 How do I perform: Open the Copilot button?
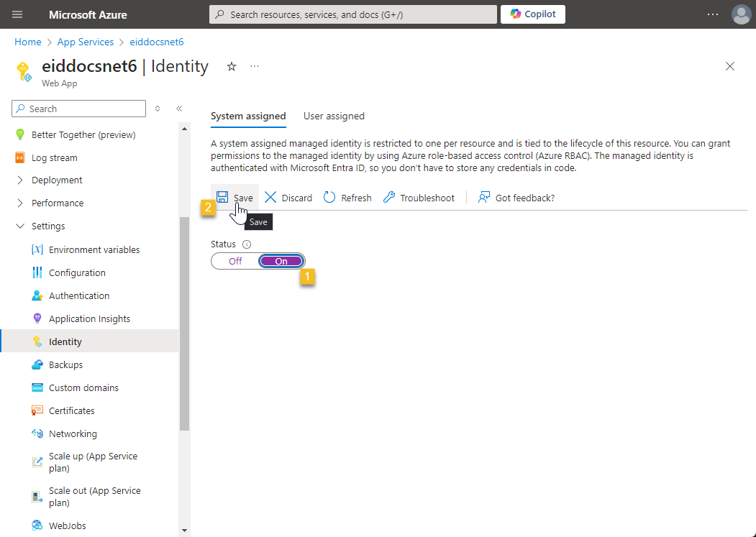tap(532, 14)
